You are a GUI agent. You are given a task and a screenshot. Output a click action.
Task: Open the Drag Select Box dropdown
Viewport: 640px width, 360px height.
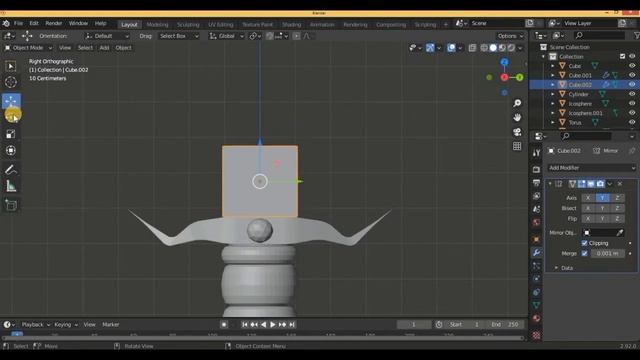pos(178,36)
